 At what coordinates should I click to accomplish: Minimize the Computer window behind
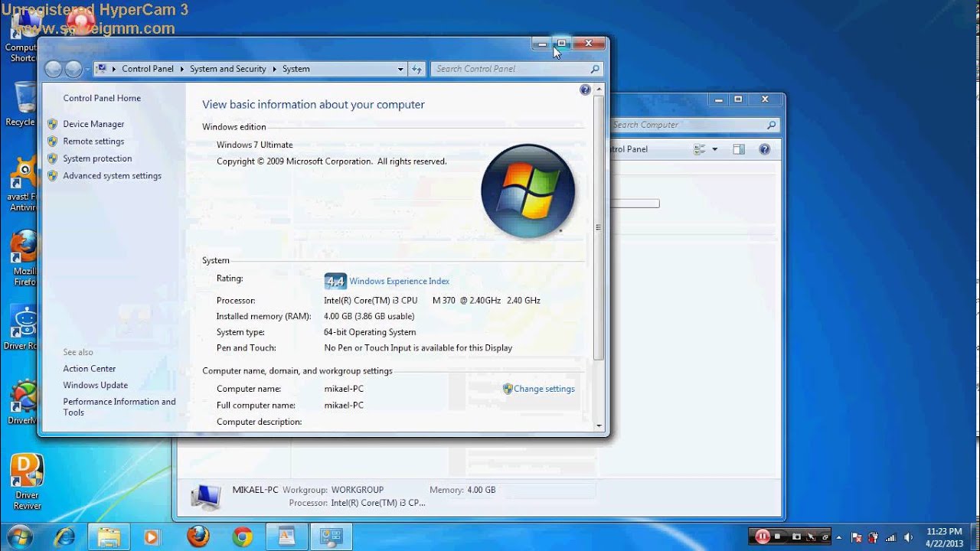pos(719,99)
